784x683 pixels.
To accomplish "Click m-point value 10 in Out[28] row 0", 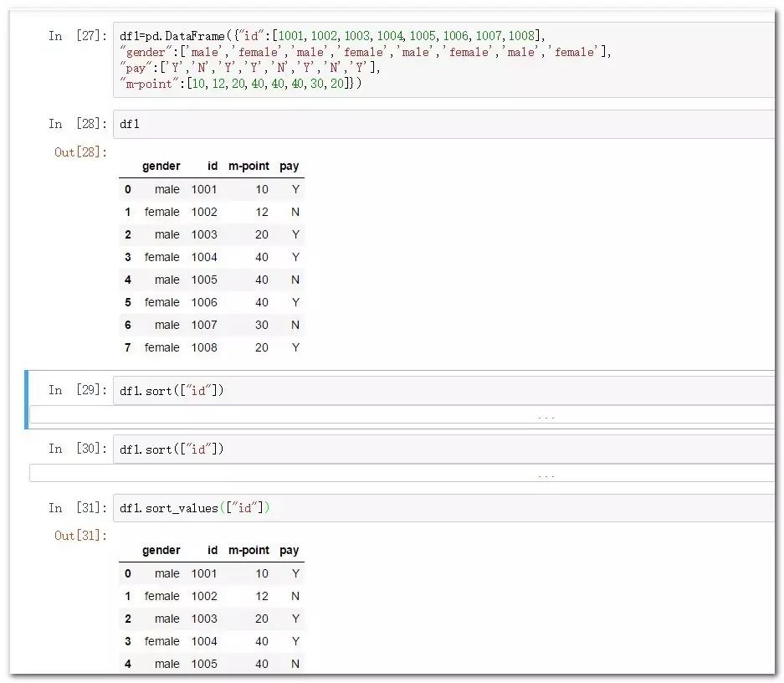I will (x=262, y=189).
